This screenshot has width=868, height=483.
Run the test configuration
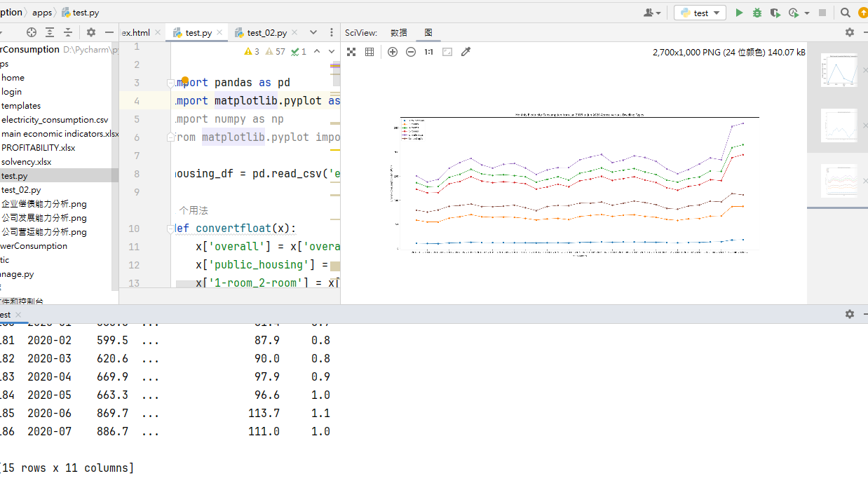pyautogui.click(x=739, y=13)
